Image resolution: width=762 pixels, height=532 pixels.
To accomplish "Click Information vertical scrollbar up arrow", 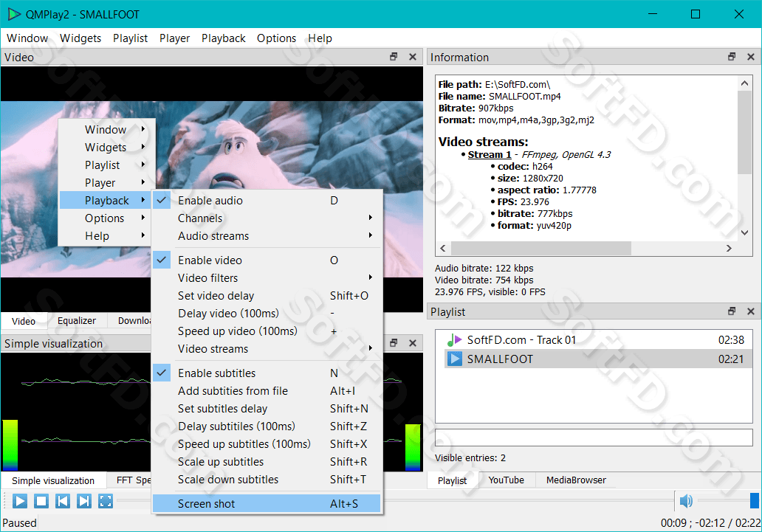I will coord(744,83).
